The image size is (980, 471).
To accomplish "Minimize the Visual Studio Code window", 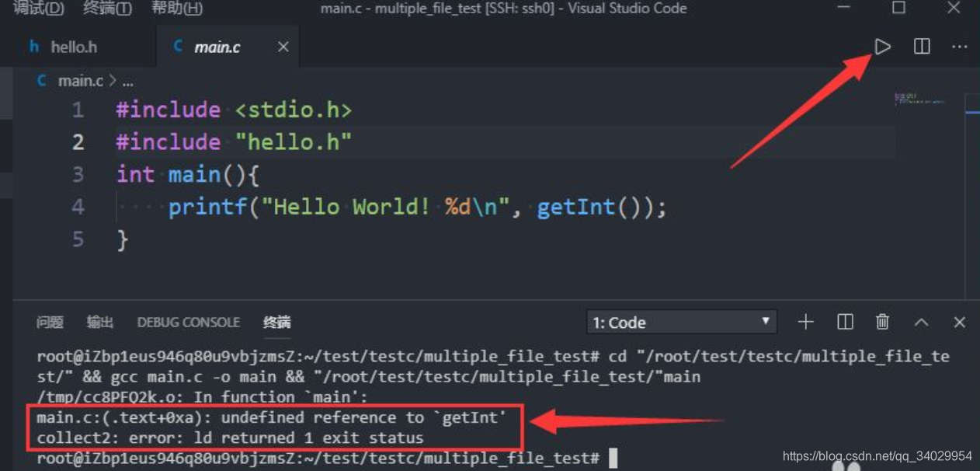I will point(843,8).
